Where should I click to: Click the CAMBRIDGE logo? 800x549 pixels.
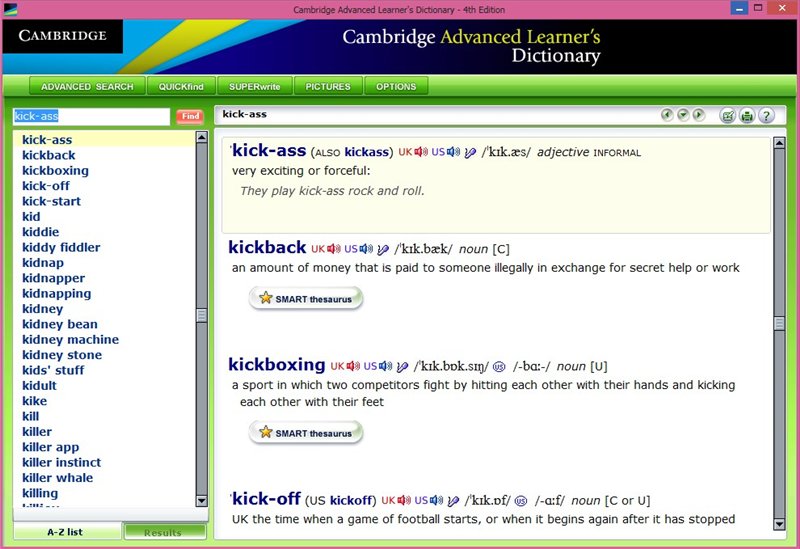coord(63,36)
